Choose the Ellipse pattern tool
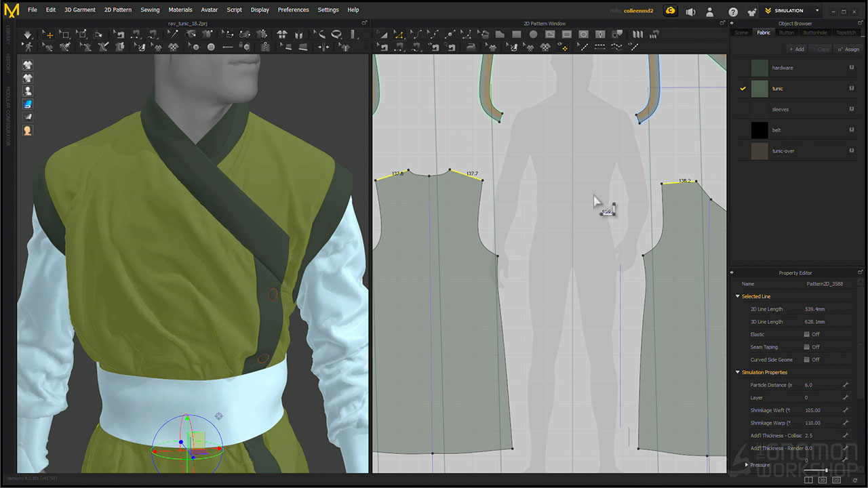The width and height of the screenshot is (868, 488). 533,35
